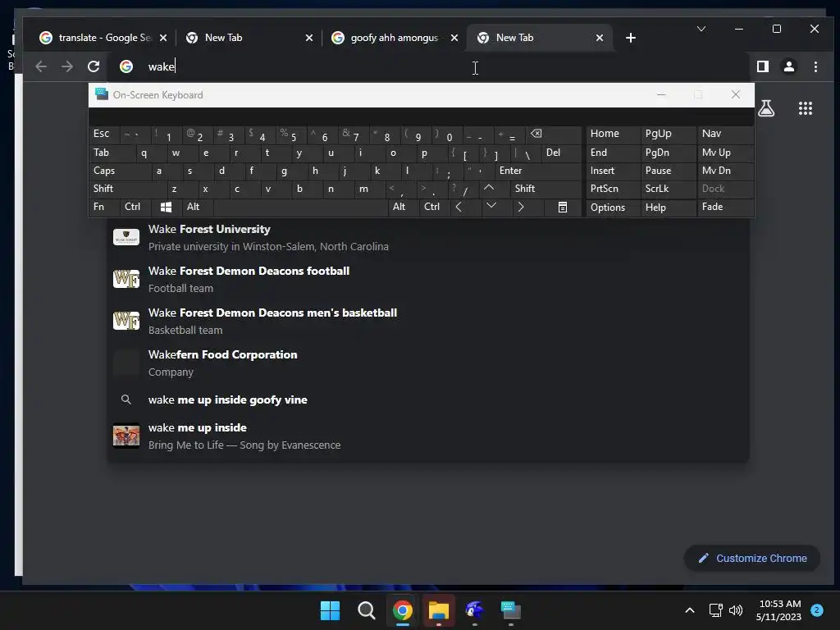This screenshot has height=630, width=840.
Task: Select Wake Forest Demon Deacons men's basketball suggestion
Action: click(427, 321)
